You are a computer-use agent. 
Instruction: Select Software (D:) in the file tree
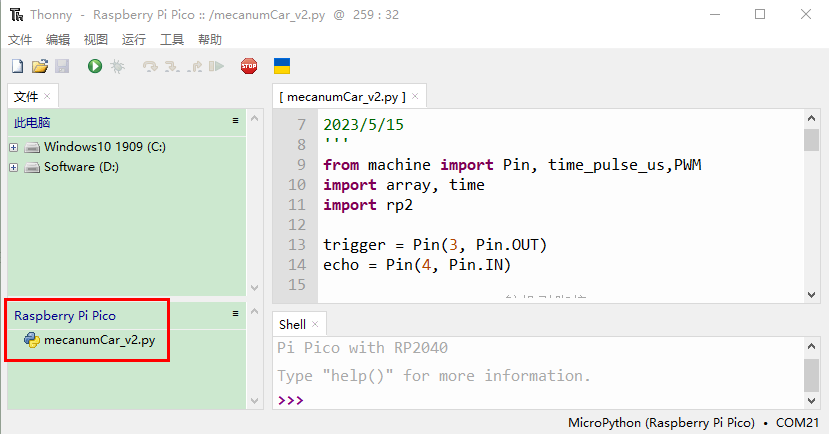(81, 167)
